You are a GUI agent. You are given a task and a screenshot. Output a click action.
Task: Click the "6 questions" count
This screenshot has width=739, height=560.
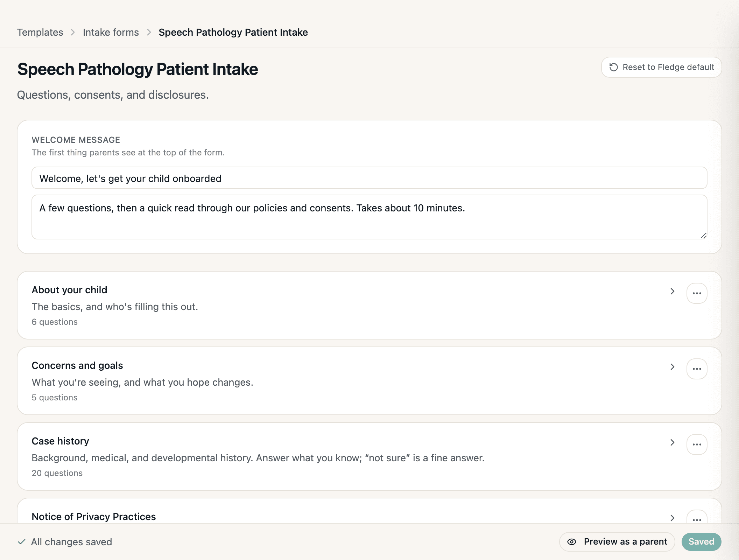pos(55,322)
